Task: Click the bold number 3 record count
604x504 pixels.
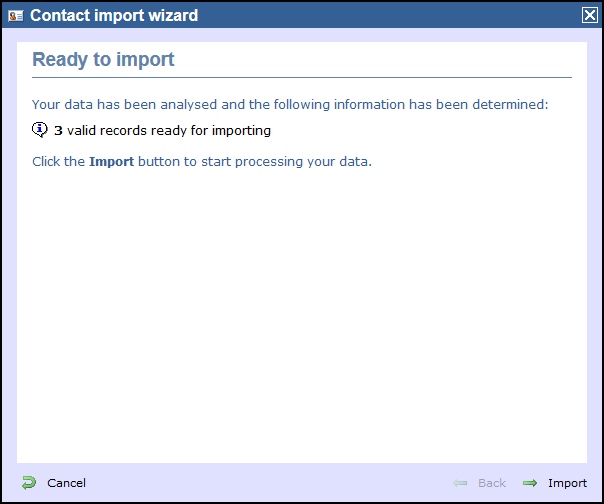Action: tap(58, 131)
